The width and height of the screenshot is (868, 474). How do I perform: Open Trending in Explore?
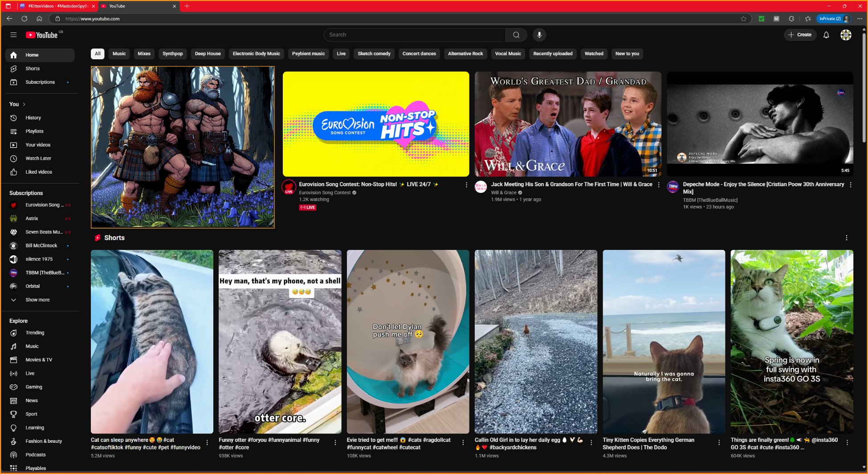(x=40, y=333)
